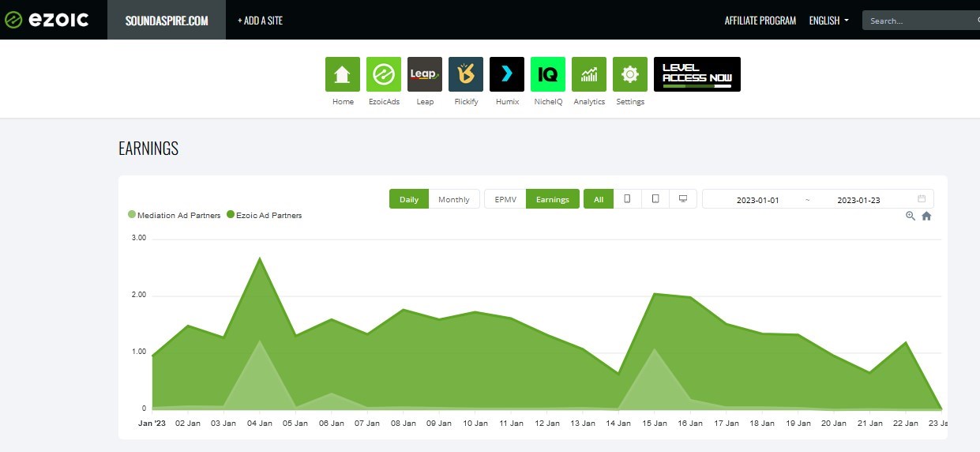
Task: Select the SOUNDASPIRE.COM site tab
Action: pos(167,20)
